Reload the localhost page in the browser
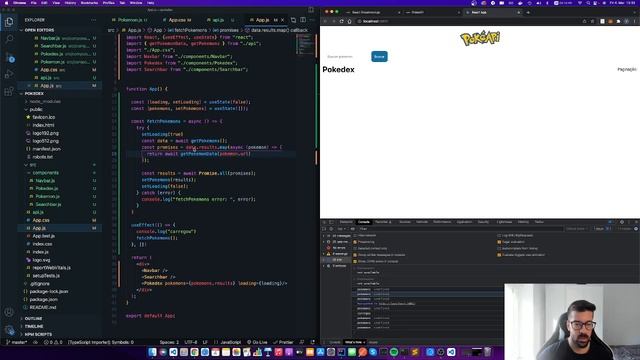The height and width of the screenshot is (360, 640). point(341,21)
